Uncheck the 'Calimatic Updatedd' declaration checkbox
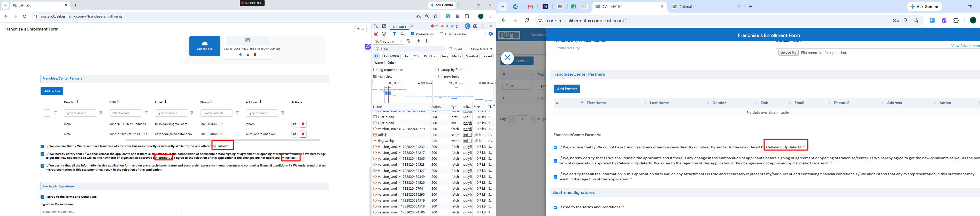This screenshot has height=216, width=980. point(555,148)
